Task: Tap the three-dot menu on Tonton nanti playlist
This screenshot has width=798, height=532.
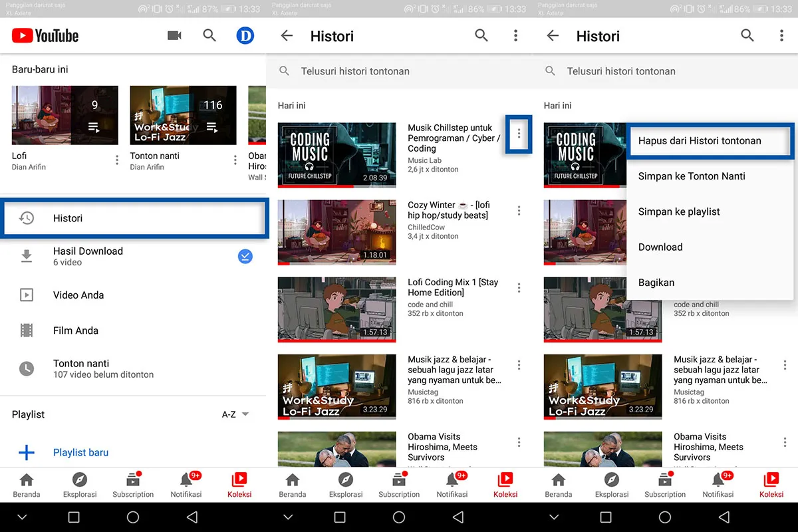Action: [x=234, y=160]
